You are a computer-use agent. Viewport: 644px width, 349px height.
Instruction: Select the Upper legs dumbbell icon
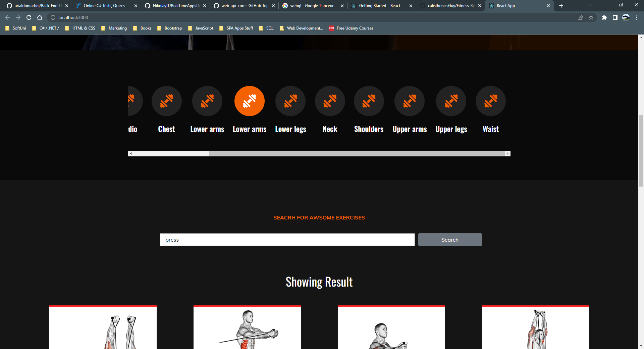(x=451, y=101)
